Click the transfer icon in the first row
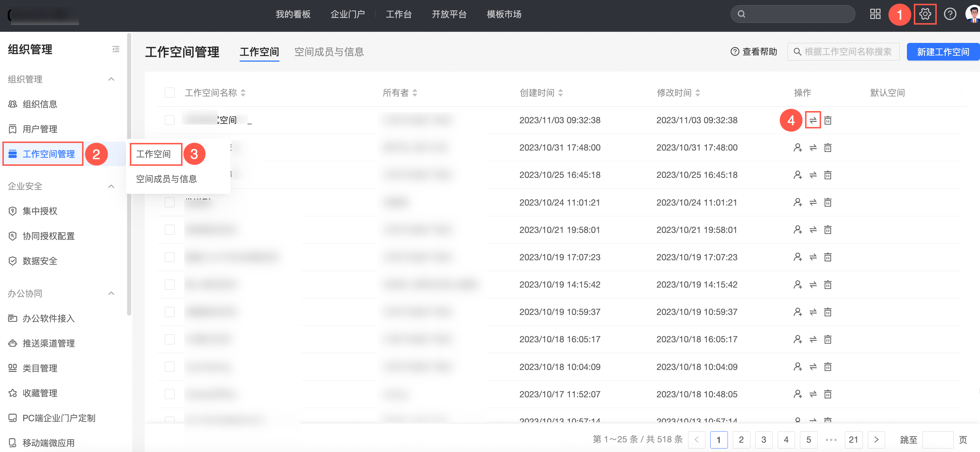Viewport: 980px width, 452px height. [813, 120]
